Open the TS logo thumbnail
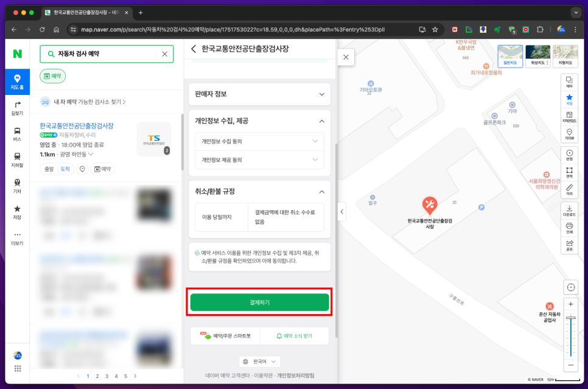 click(154, 139)
